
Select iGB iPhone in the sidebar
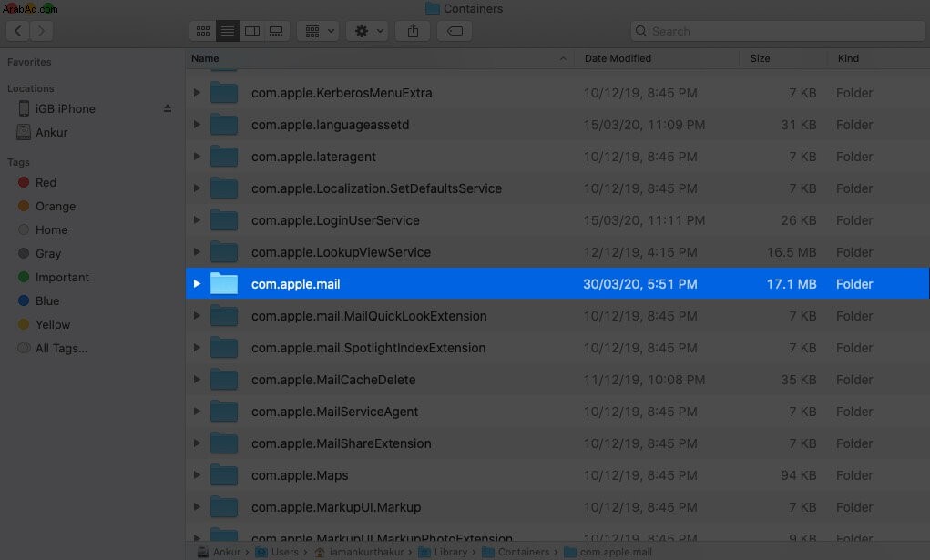point(66,108)
